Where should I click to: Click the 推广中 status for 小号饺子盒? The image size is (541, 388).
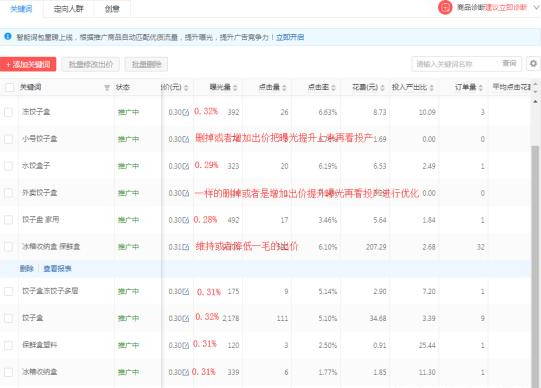point(128,139)
